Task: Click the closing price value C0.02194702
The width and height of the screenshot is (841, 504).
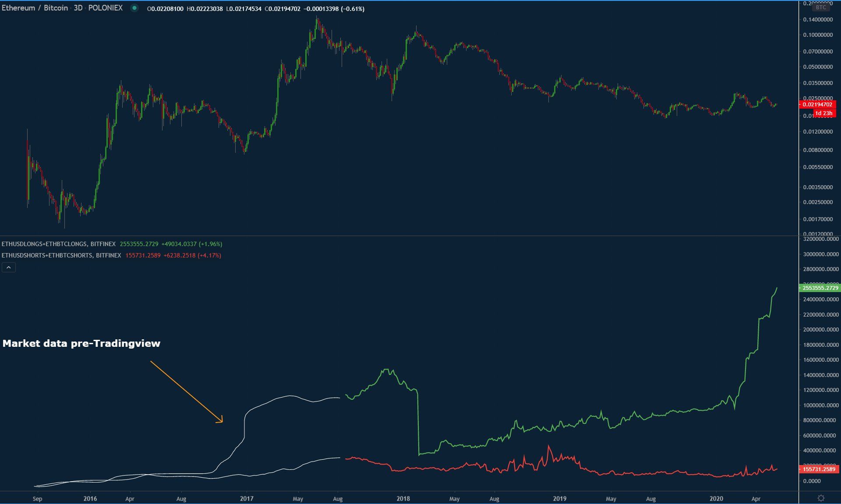Action: pyautogui.click(x=283, y=9)
